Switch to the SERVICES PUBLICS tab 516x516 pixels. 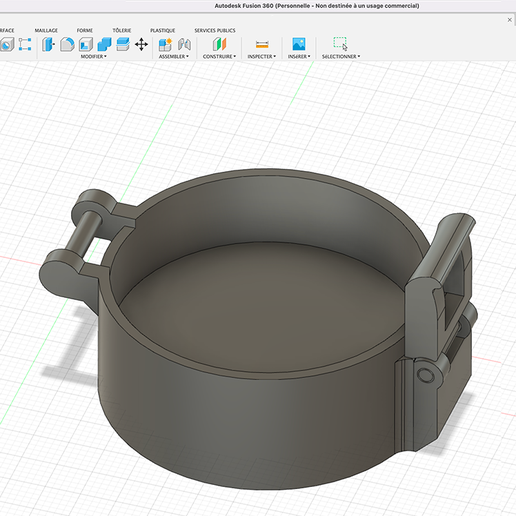pos(215,30)
